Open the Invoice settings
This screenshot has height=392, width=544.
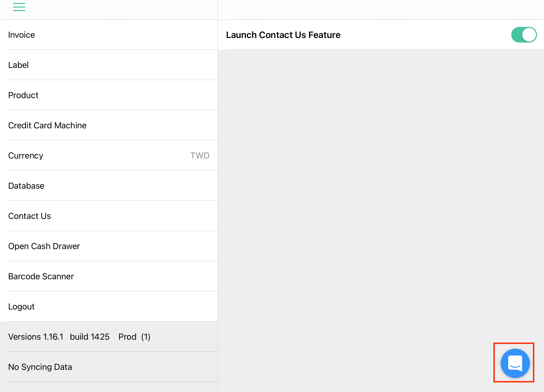(x=109, y=35)
